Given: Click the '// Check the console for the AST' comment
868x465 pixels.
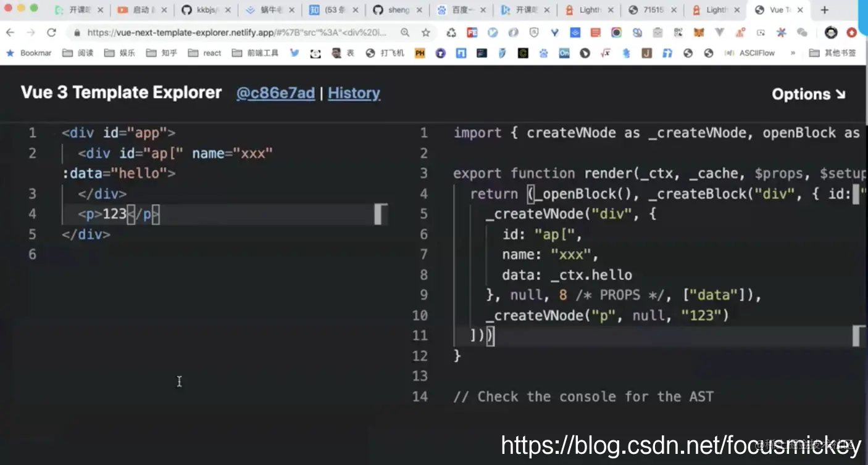Looking at the screenshot, I should [583, 397].
